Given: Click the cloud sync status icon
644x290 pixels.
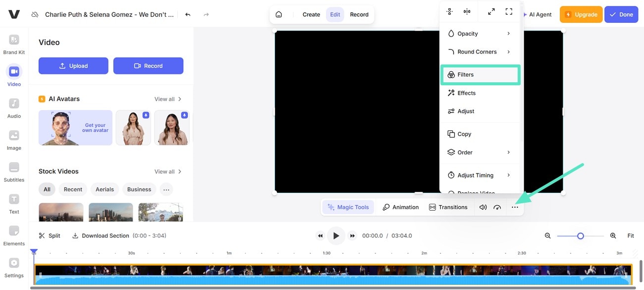Looking at the screenshot, I should point(35,15).
